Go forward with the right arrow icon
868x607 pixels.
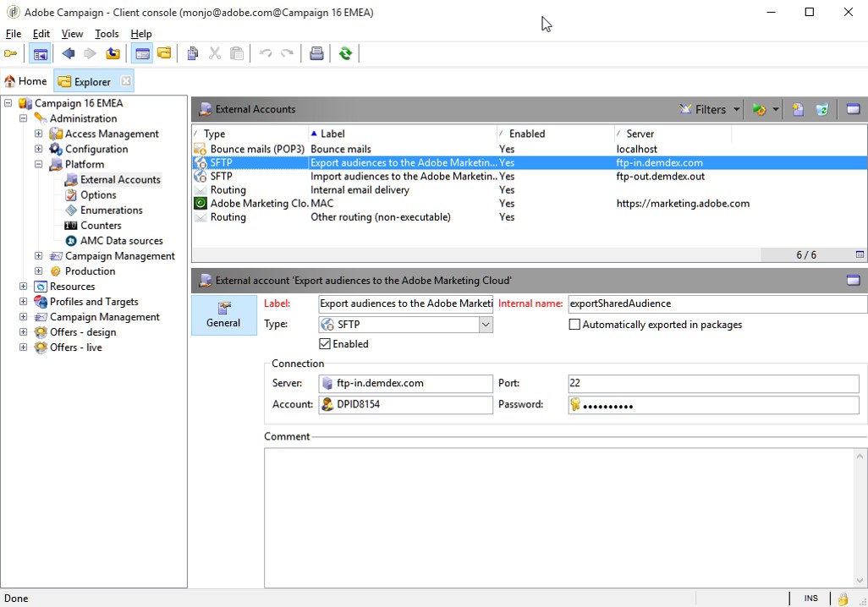tap(90, 53)
